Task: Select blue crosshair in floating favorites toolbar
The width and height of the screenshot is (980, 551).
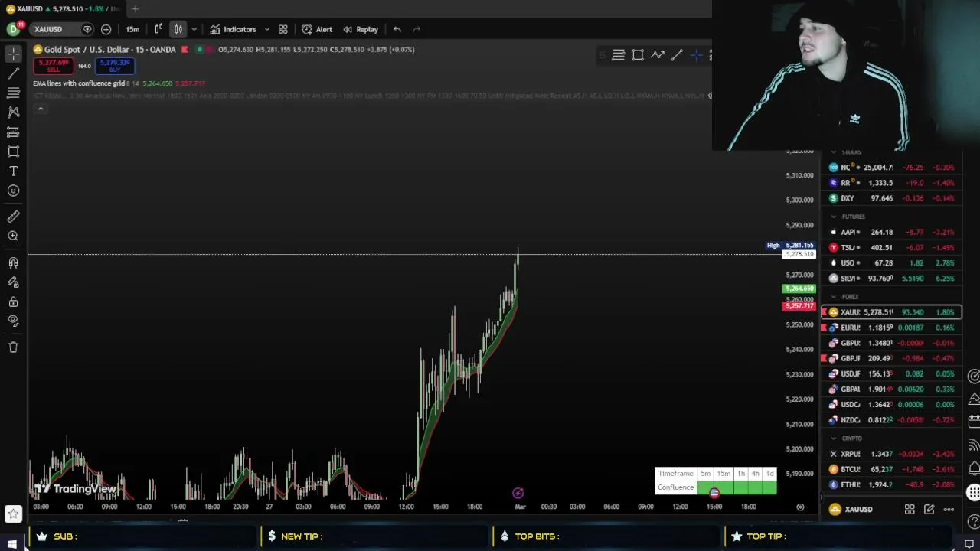Action: coord(696,55)
